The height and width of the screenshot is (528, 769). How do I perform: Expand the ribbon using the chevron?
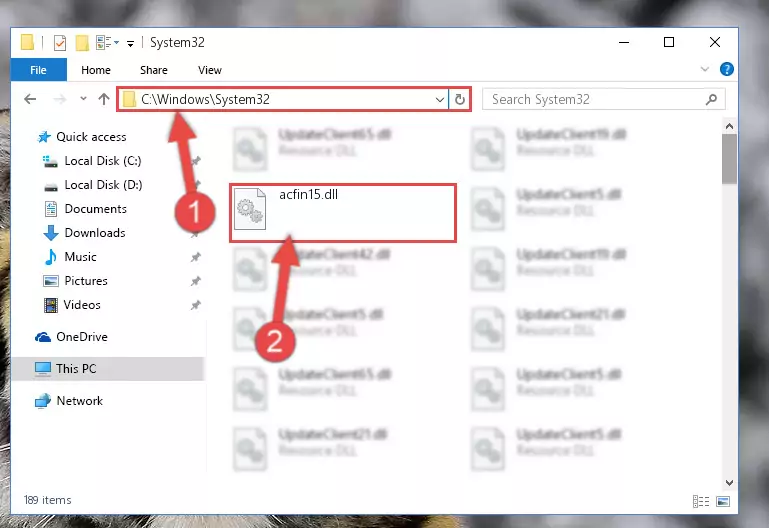point(705,70)
